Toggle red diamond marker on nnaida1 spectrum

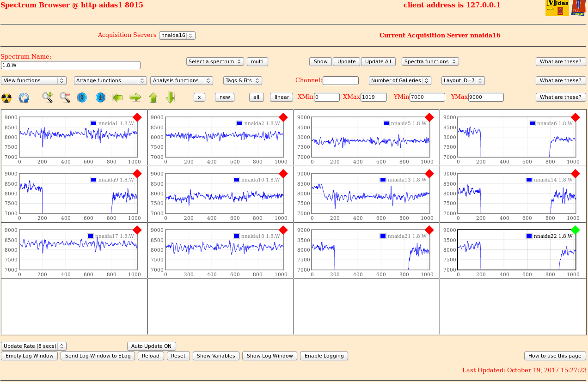point(137,117)
